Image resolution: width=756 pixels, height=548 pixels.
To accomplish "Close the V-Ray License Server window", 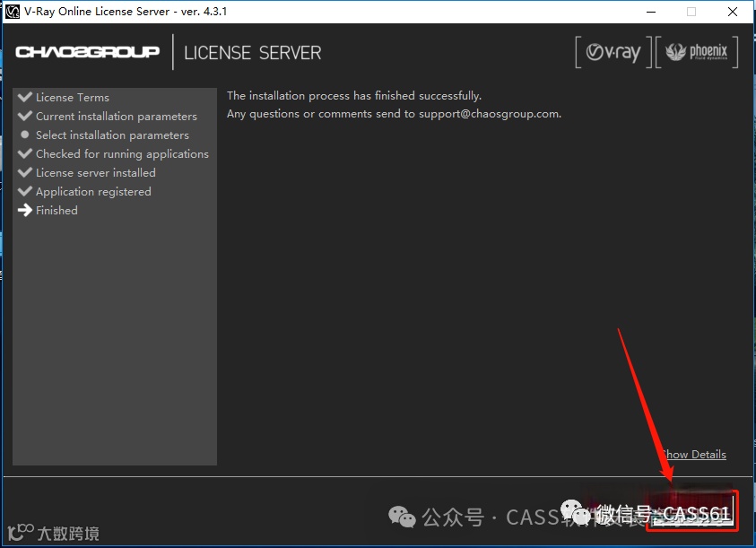I will (733, 12).
